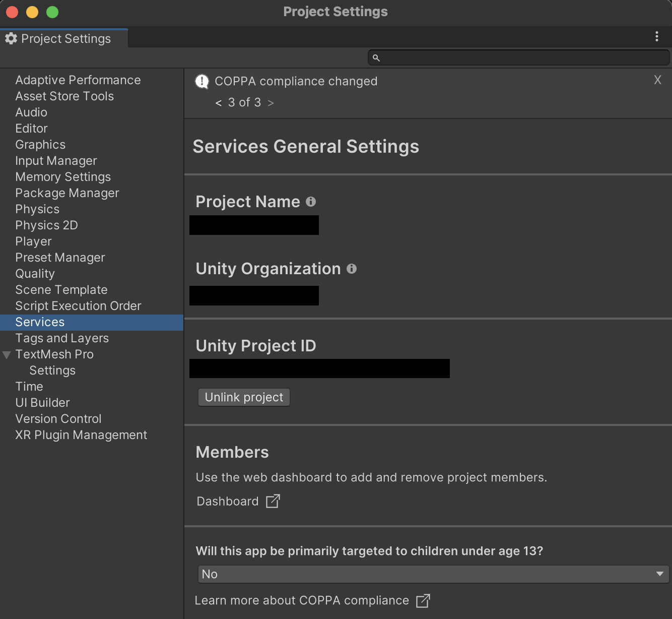Click the search magnifier icon

click(x=376, y=58)
